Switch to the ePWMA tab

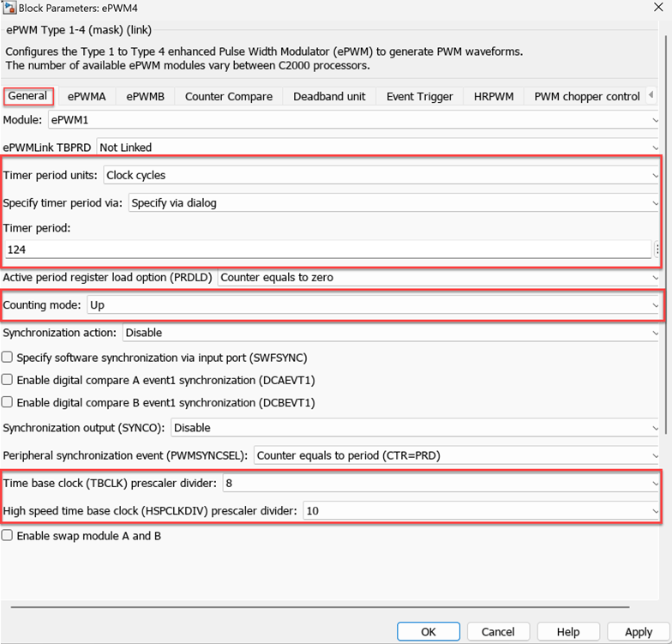tap(87, 96)
